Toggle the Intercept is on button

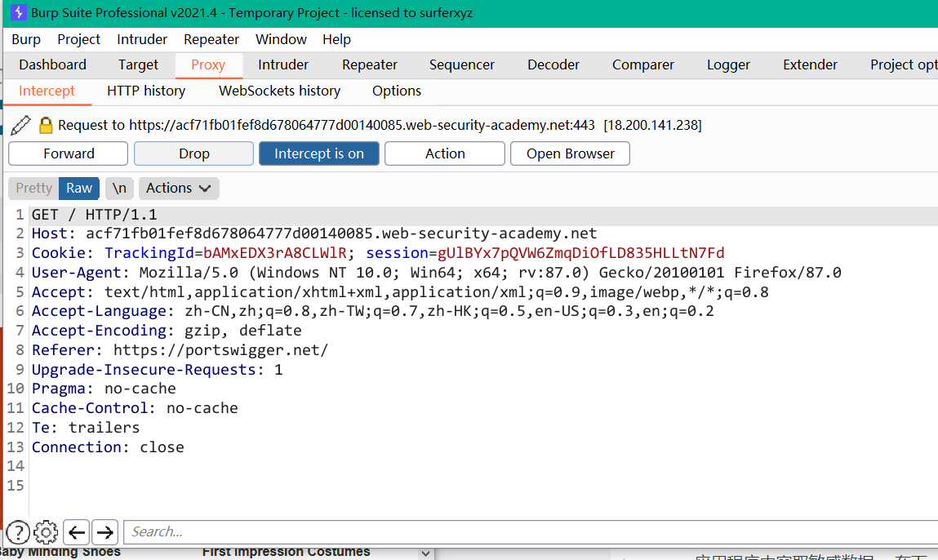tap(319, 153)
